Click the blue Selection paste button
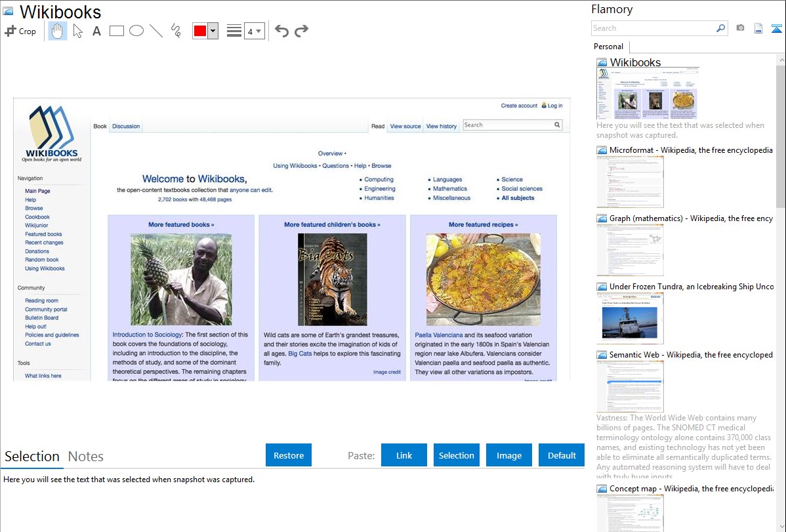The image size is (786, 532). (x=457, y=455)
